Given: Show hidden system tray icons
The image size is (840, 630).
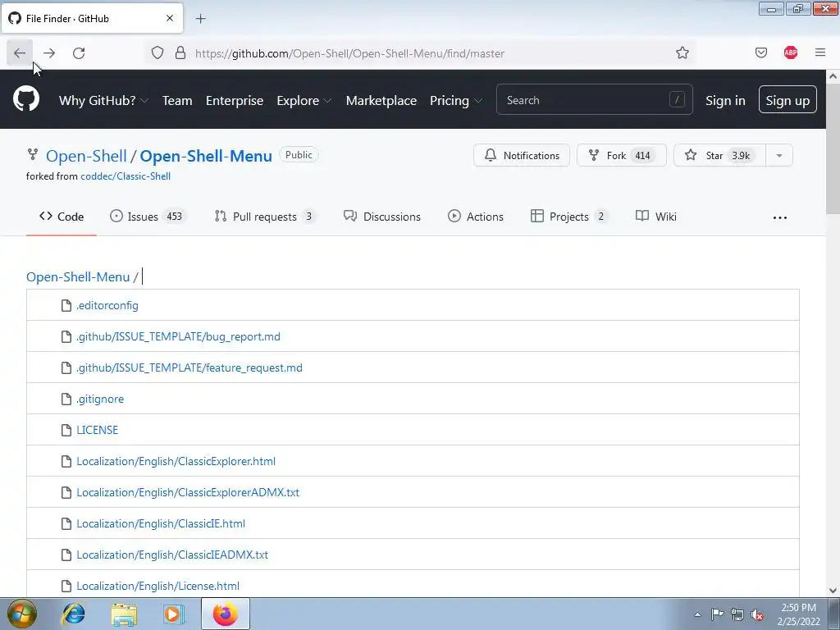Looking at the screenshot, I should (697, 614).
